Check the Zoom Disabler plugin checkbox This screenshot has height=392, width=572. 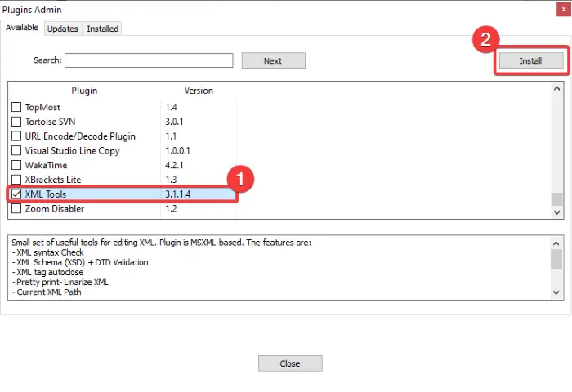coord(16,208)
